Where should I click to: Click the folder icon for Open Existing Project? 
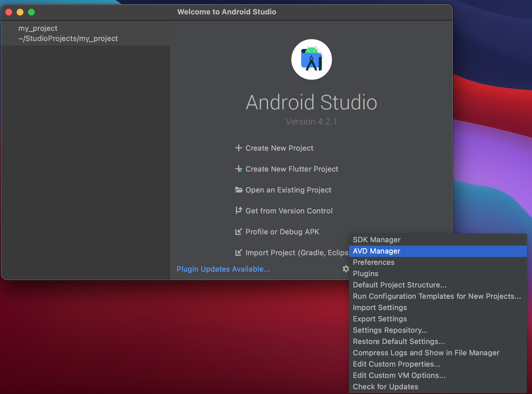click(x=239, y=190)
